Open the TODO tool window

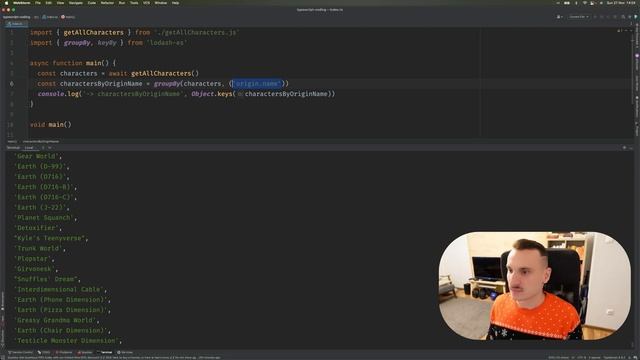44,352
